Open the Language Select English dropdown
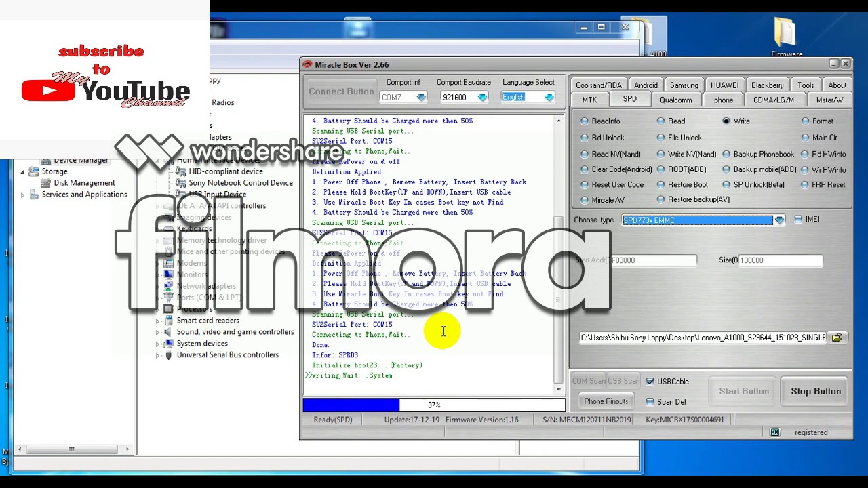The width and height of the screenshot is (868, 488). coord(549,98)
